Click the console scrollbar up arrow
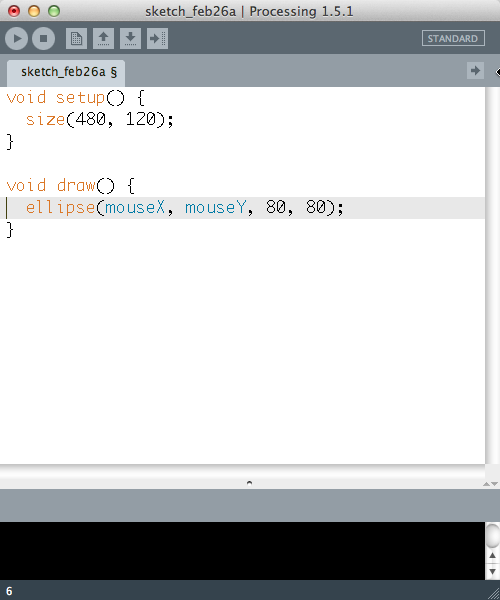500x600 pixels. 492,555
